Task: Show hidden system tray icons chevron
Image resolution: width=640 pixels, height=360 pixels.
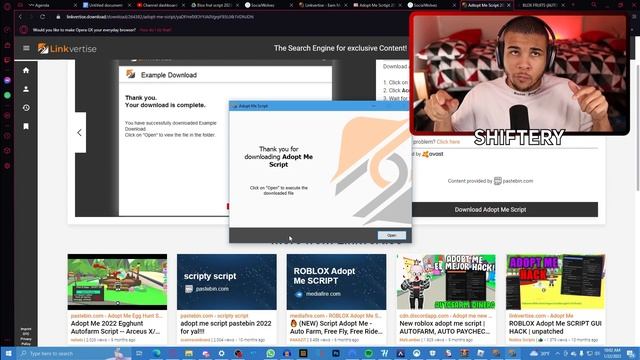Action: [557, 353]
